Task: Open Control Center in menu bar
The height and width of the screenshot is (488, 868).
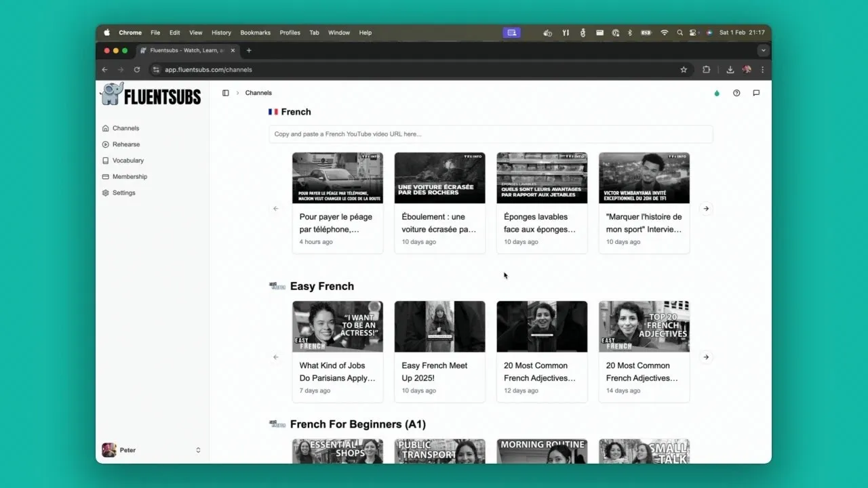Action: click(x=694, y=33)
